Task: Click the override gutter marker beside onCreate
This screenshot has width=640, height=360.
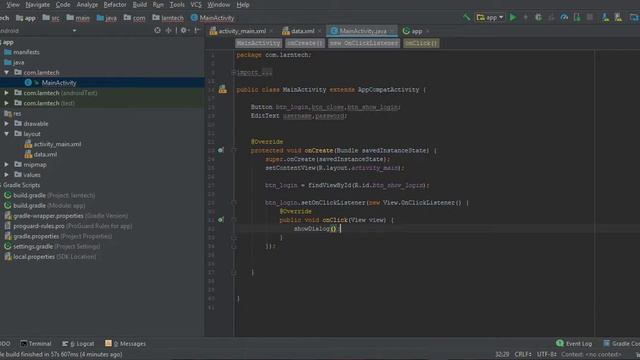Action: click(x=221, y=150)
